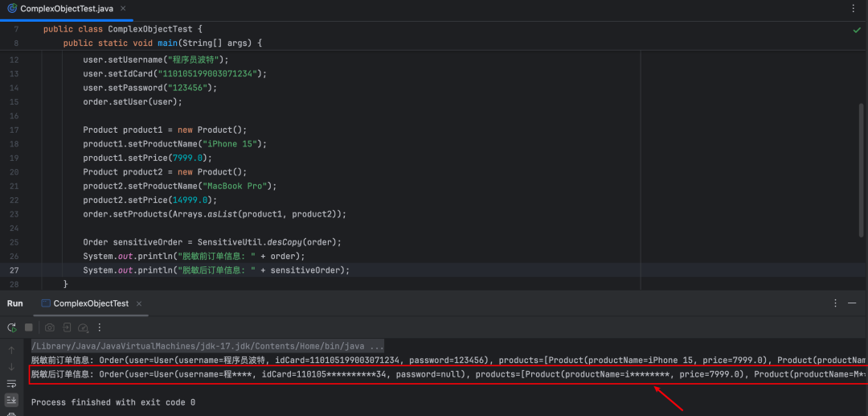Viewport: 868px width, 416px height.
Task: Click "Process finished with exit code 0"
Action: (x=113, y=402)
